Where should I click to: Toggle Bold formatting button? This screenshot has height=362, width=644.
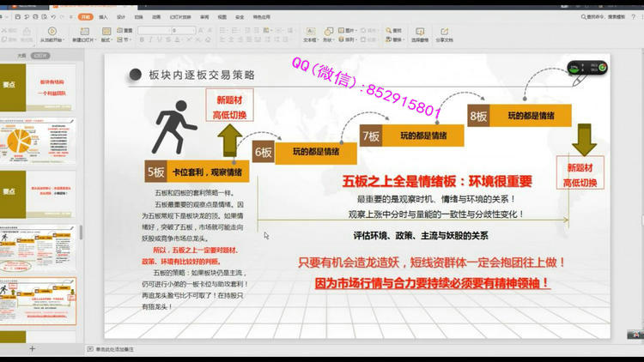pos(142,39)
